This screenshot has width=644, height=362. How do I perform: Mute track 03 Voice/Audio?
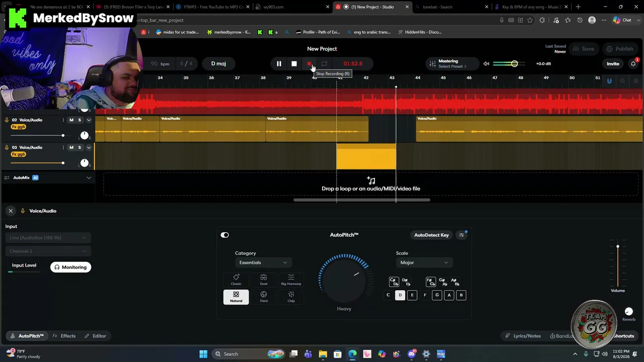coord(71,147)
